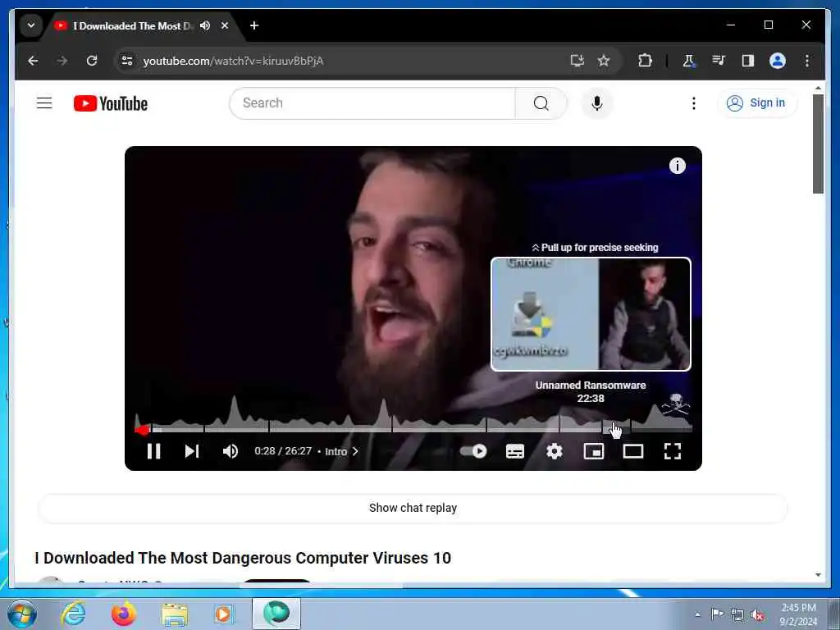Skip to the next video
The width and height of the screenshot is (840, 630).
click(x=192, y=451)
